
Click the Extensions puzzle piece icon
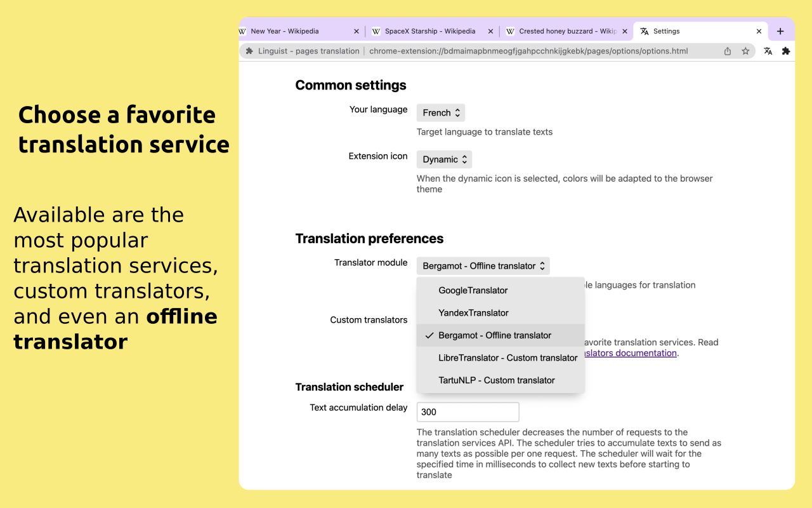click(786, 51)
